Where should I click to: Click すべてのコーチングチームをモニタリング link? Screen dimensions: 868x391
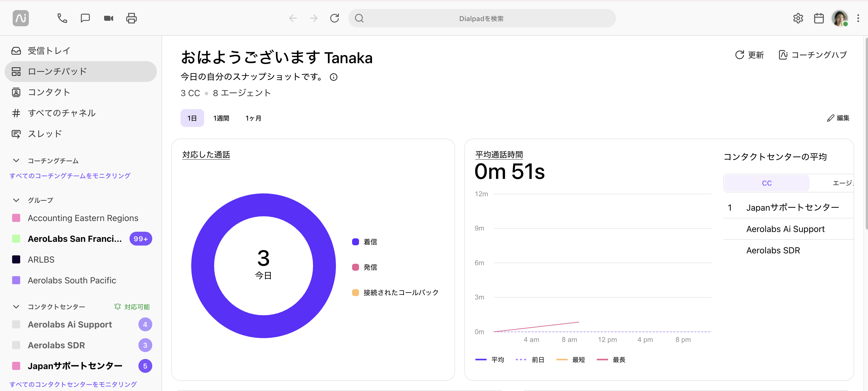point(70,176)
